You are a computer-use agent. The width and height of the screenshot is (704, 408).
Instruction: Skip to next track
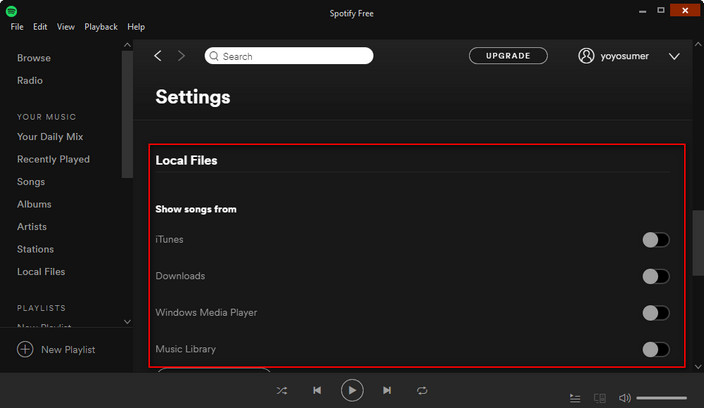[387, 390]
